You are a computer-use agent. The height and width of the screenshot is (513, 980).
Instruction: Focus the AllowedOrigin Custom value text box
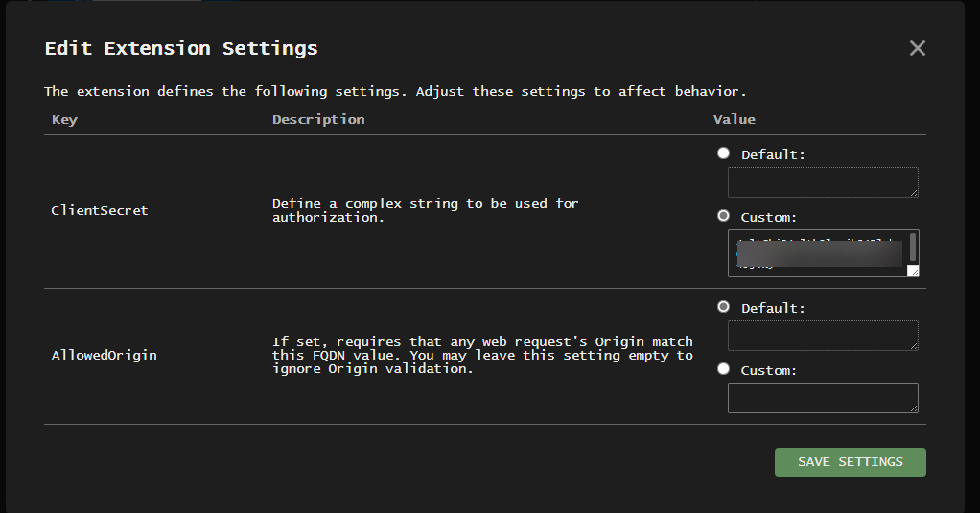coord(822,398)
